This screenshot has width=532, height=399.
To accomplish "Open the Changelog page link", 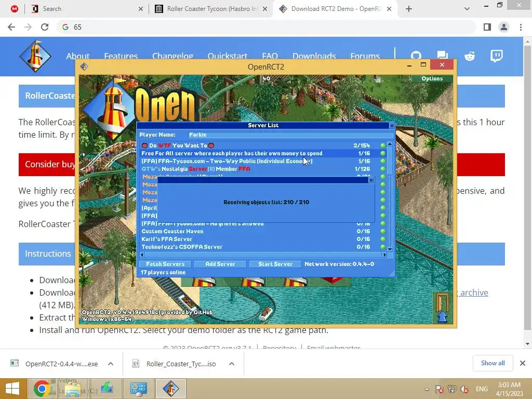I will tap(172, 56).
